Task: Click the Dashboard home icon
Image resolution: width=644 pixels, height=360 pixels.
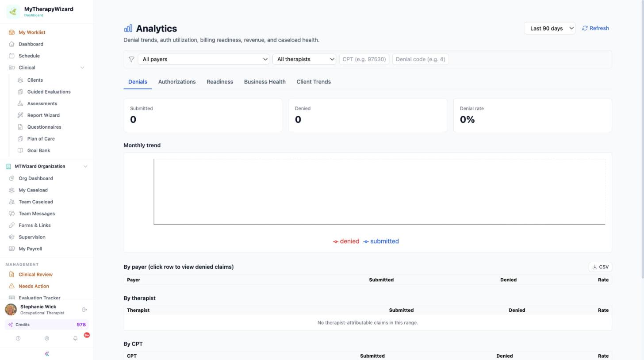Action: [x=11, y=44]
